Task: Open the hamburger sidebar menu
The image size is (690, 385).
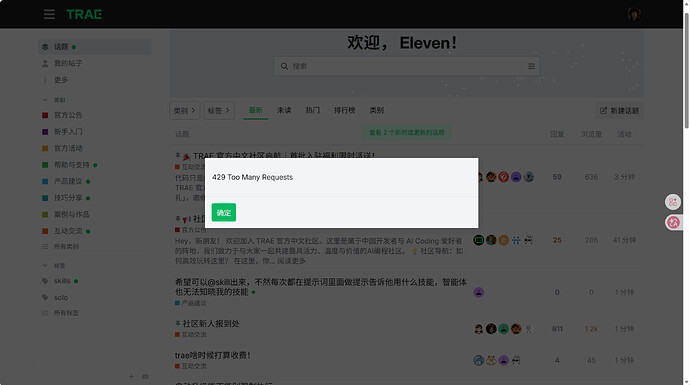Action: click(x=49, y=15)
